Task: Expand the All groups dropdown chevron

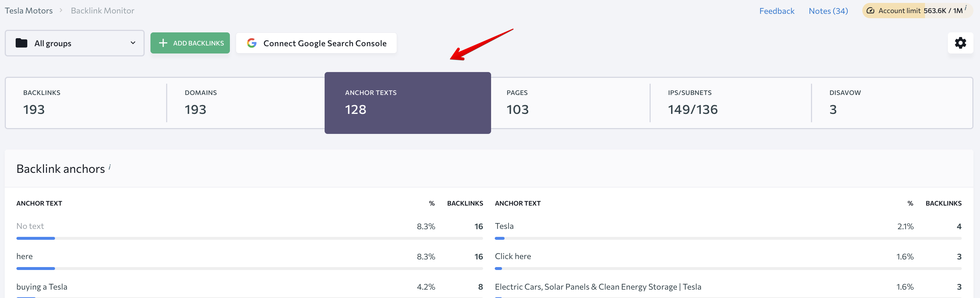Action: tap(133, 43)
